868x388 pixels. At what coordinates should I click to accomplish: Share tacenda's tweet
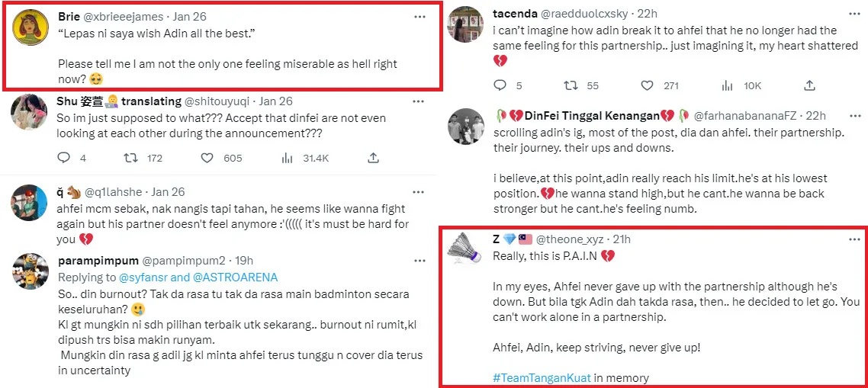point(809,85)
